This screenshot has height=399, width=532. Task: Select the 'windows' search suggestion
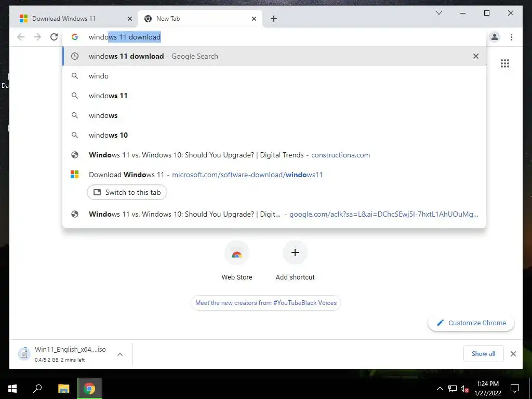[x=274, y=115]
